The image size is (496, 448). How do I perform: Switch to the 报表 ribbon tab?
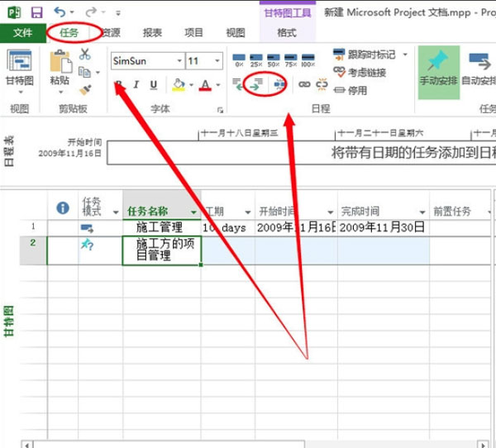click(152, 33)
